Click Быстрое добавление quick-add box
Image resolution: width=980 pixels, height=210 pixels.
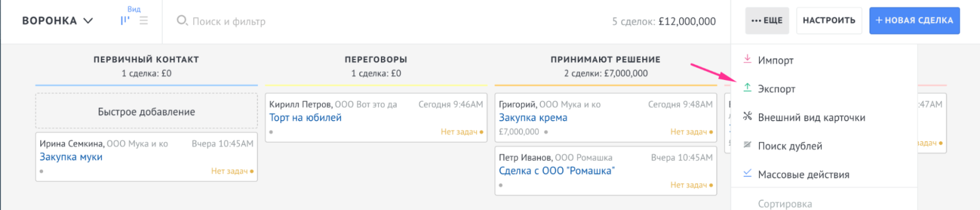[146, 111]
